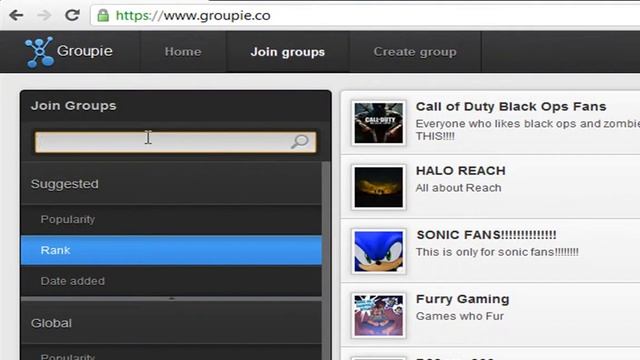Image resolution: width=640 pixels, height=360 pixels.
Task: Click the sidebar vertical scrollbar
Action: click(326, 260)
